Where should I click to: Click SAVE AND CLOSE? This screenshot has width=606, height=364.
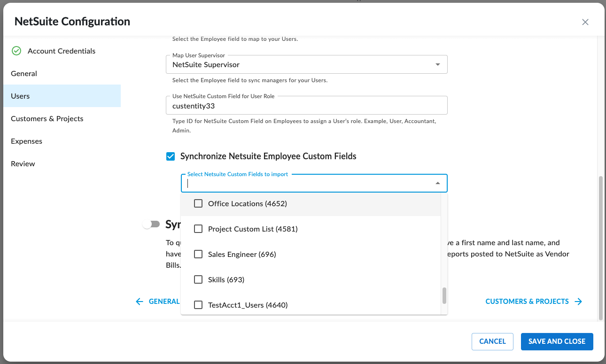click(557, 341)
